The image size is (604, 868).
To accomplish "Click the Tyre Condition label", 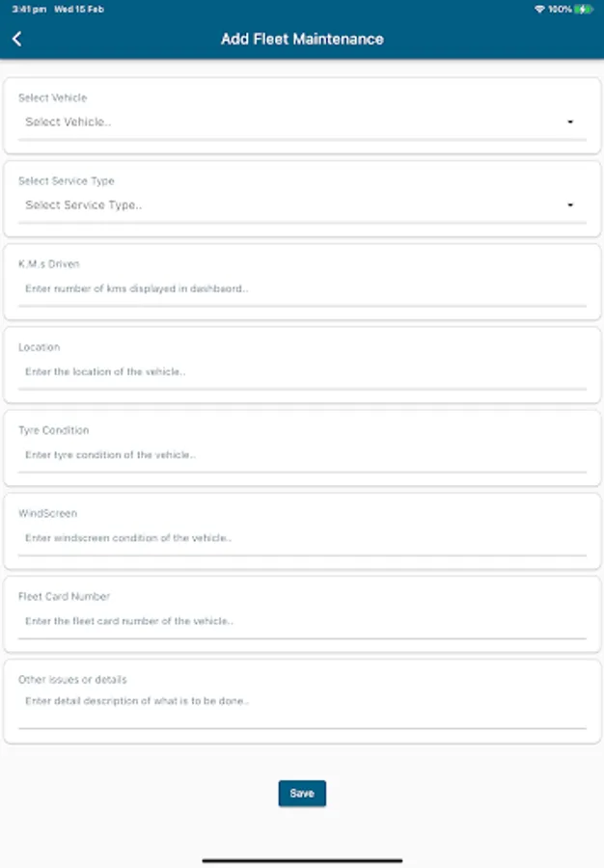I will (53, 430).
